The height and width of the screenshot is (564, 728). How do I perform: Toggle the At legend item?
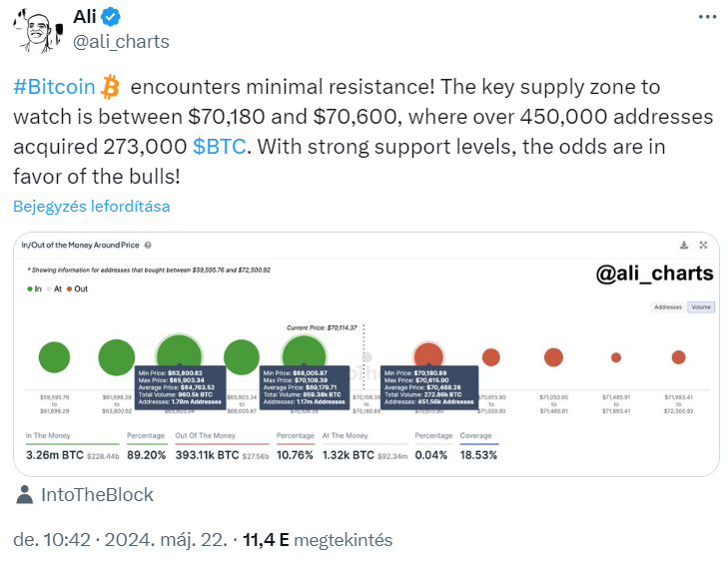click(54, 288)
